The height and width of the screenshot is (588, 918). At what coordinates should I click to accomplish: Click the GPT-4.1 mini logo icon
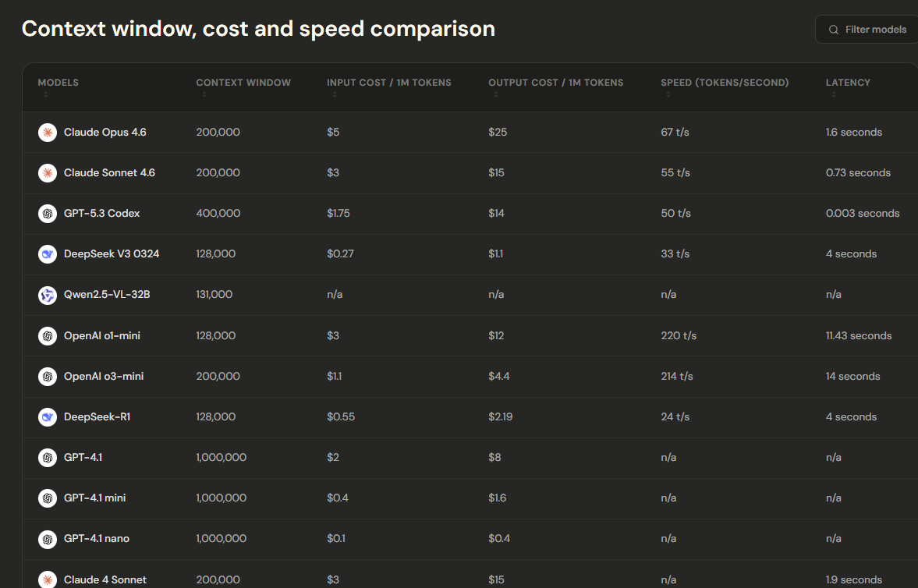pos(48,498)
